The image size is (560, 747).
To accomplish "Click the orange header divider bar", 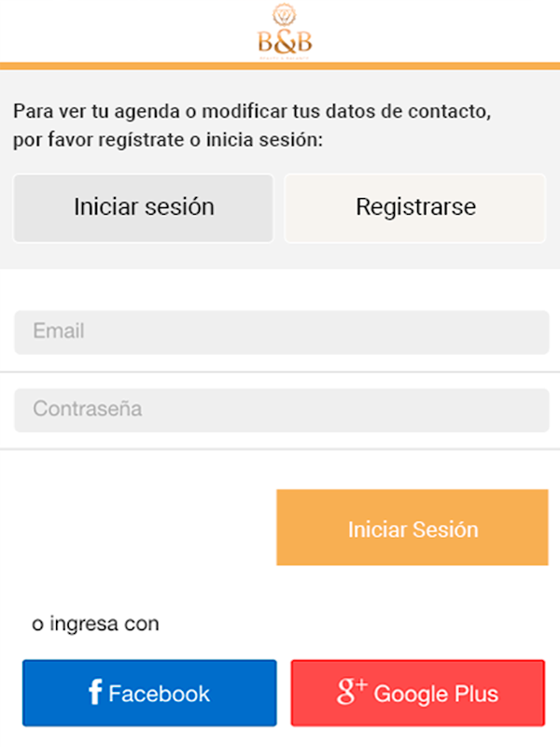I will pos(280,65).
